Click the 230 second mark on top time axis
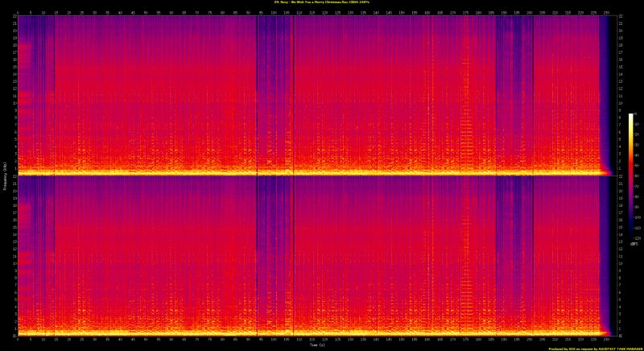Screen dimensions: 644x351 point(606,12)
